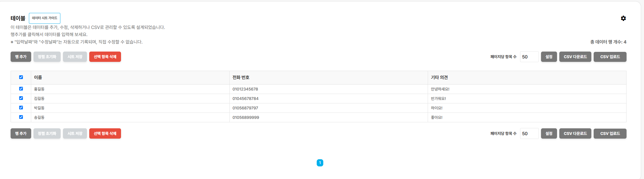644x179 pixels.
Task: Toggle the select-all checkbox in table header
Action: [x=21, y=77]
